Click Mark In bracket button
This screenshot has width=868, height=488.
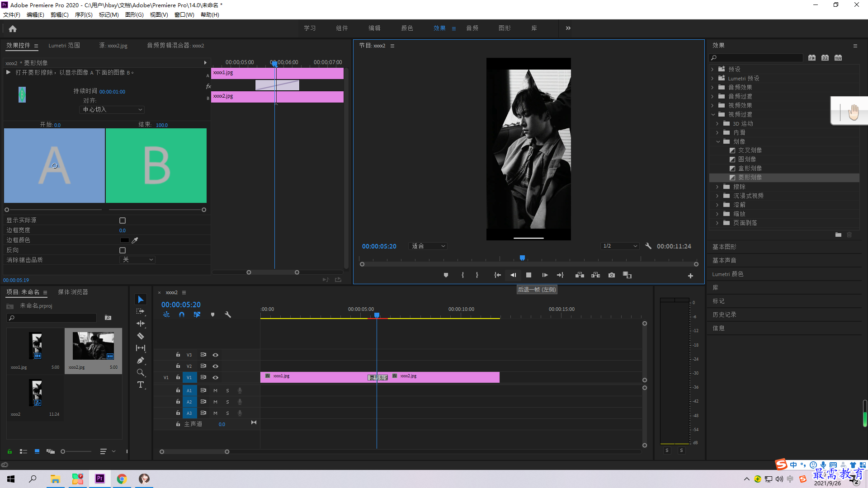coord(462,275)
